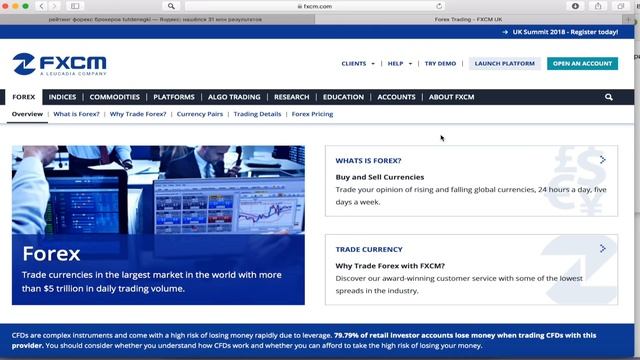Reload the page with refresh icon
Viewport: 640px width, 360px height.
coord(439,6)
